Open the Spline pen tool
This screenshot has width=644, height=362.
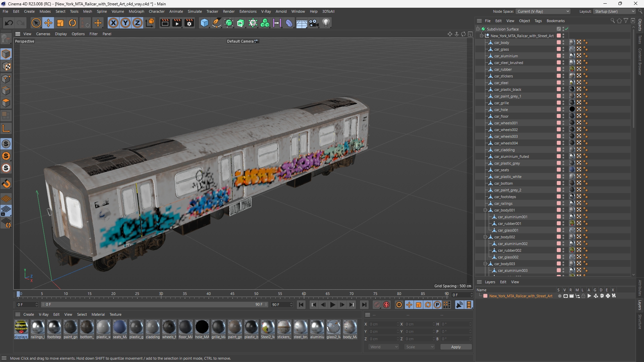click(217, 23)
